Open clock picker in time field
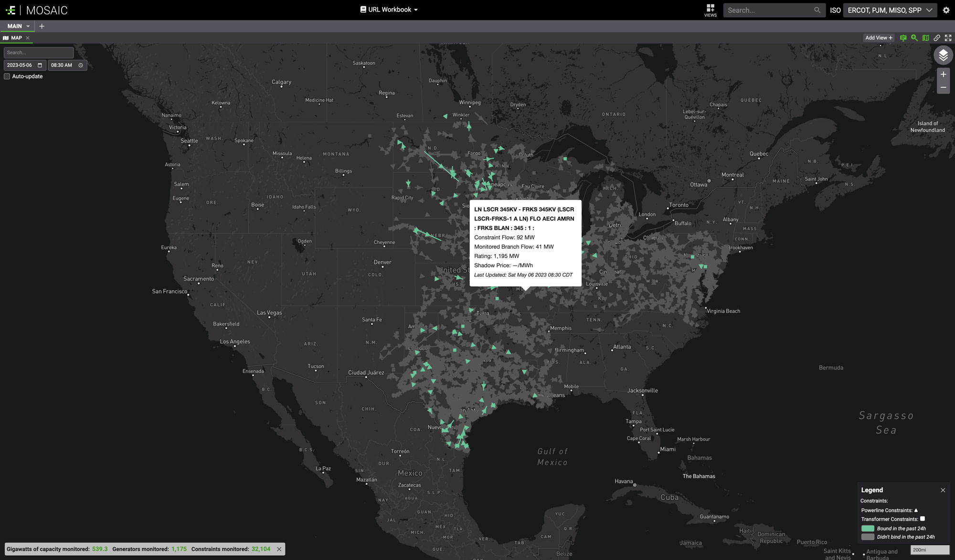 coord(81,65)
